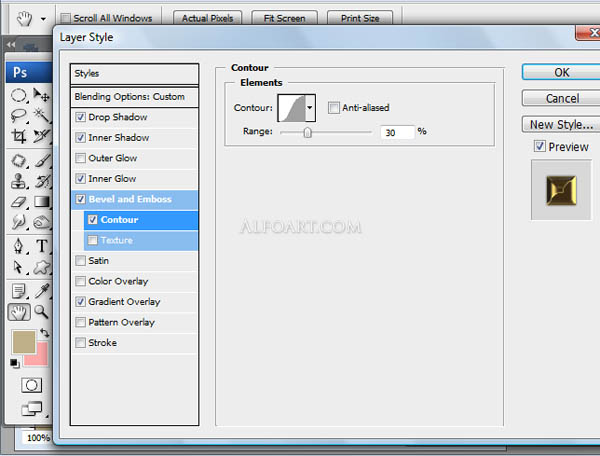Click the Print Size button
Viewport: 600px width, 456px height.
(x=360, y=18)
